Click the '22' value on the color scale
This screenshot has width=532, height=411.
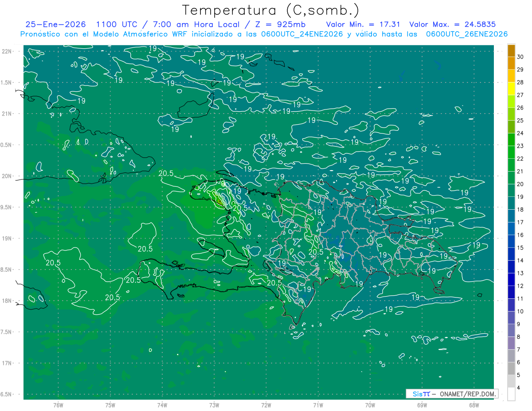[x=520, y=159]
